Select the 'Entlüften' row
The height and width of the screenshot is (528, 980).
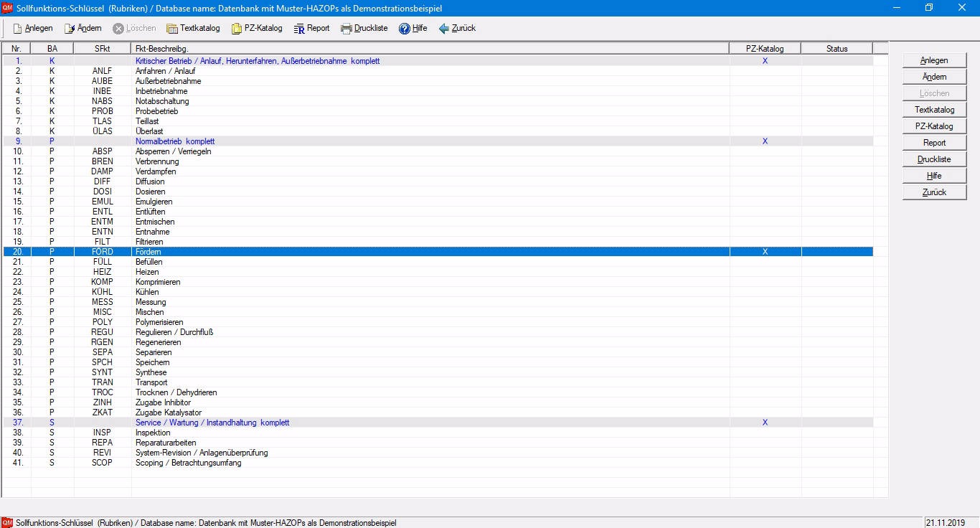438,212
